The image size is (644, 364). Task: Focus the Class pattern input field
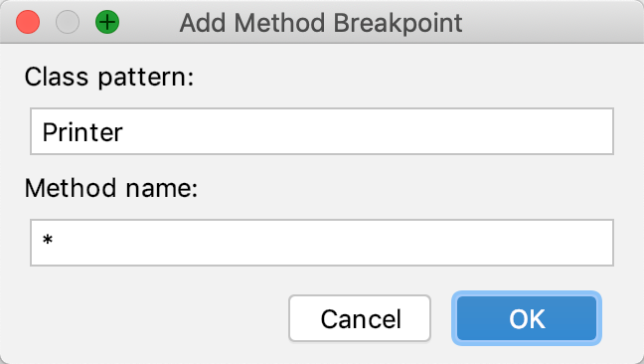pyautogui.click(x=322, y=131)
